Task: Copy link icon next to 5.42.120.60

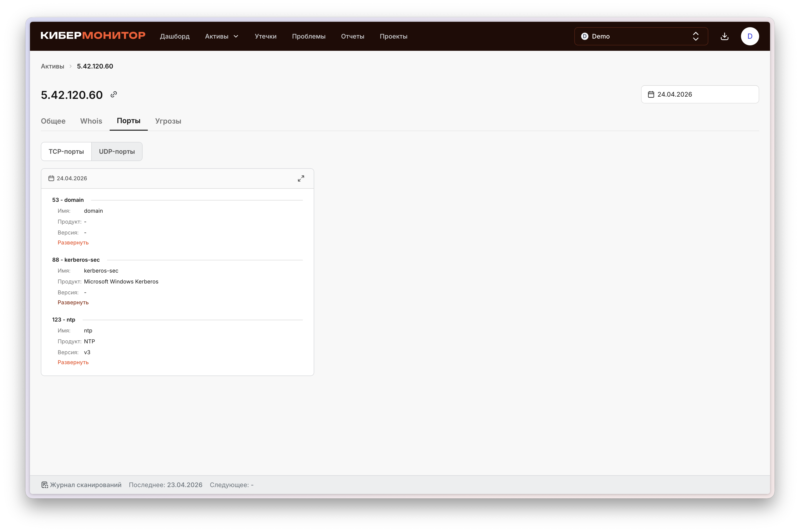Action: click(x=114, y=94)
